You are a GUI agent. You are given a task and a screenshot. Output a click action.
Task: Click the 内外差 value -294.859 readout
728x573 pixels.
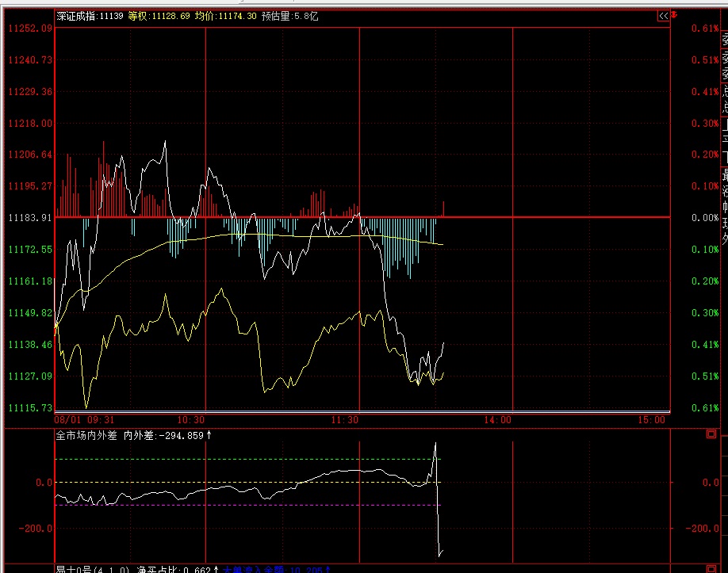(163, 435)
